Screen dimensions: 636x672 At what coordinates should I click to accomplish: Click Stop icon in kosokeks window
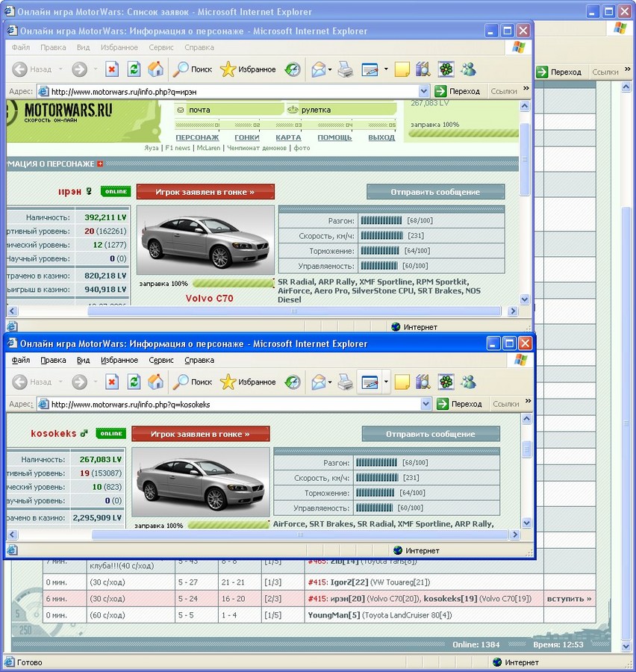coord(112,382)
